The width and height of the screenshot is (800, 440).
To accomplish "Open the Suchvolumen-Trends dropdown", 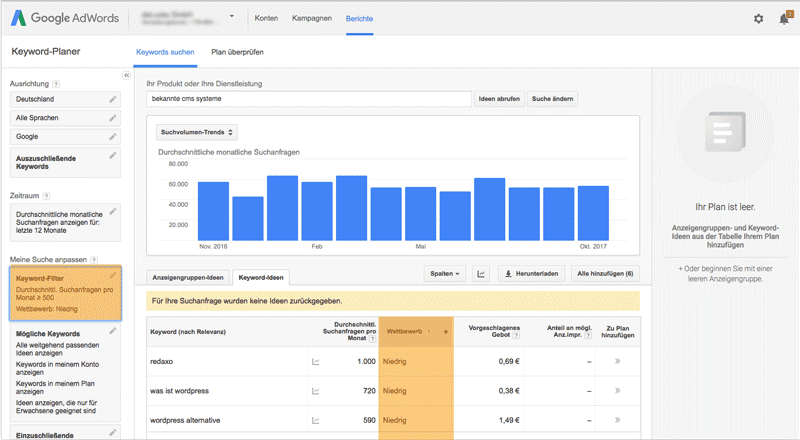I will pyautogui.click(x=197, y=131).
